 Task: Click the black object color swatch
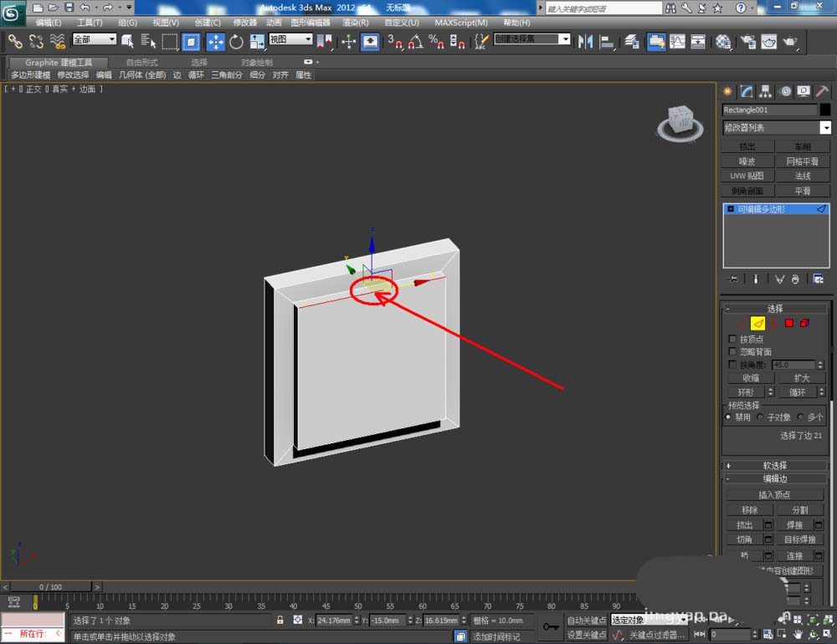pyautogui.click(x=824, y=110)
